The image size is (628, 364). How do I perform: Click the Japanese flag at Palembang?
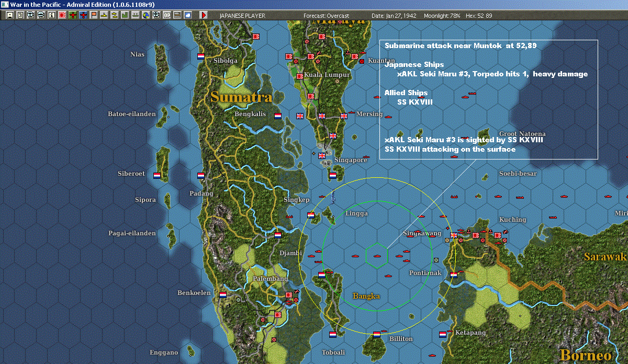point(289,295)
